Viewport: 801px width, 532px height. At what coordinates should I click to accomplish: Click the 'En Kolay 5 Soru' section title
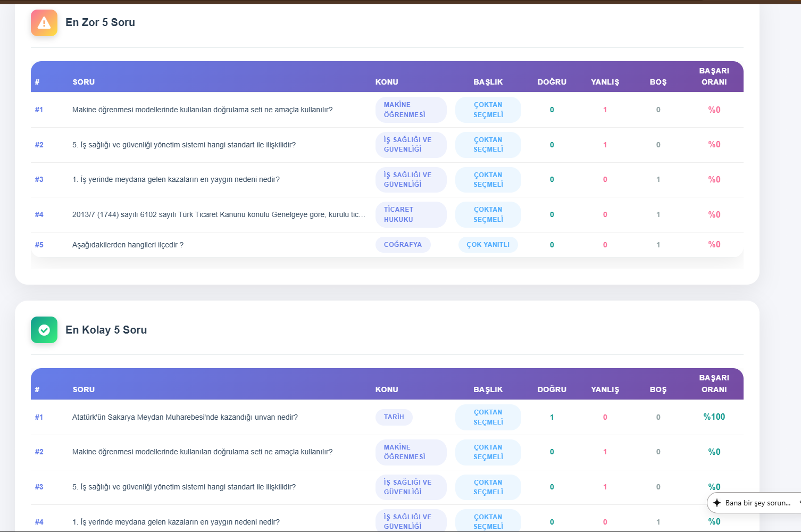[106, 330]
